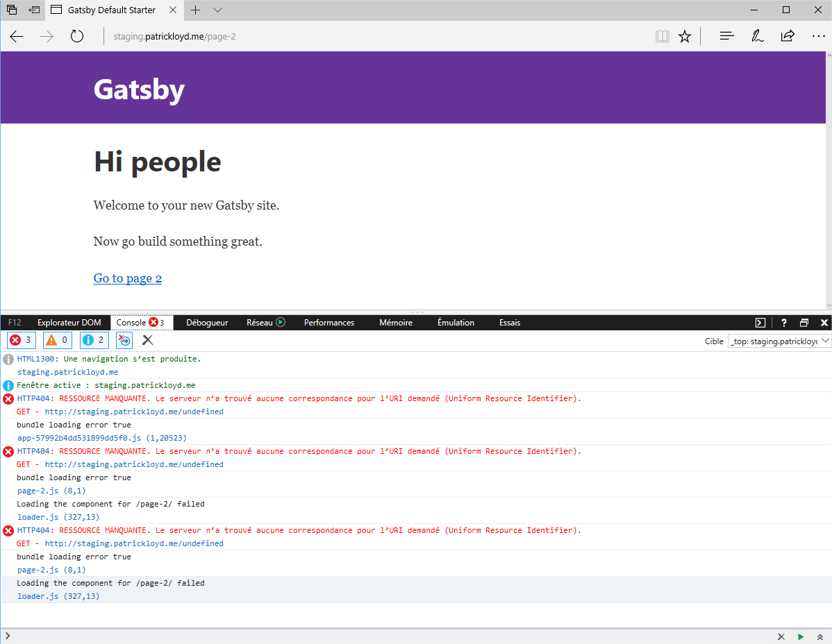832x644 pixels.
Task: Make a web note pen icon
Action: pos(757,36)
